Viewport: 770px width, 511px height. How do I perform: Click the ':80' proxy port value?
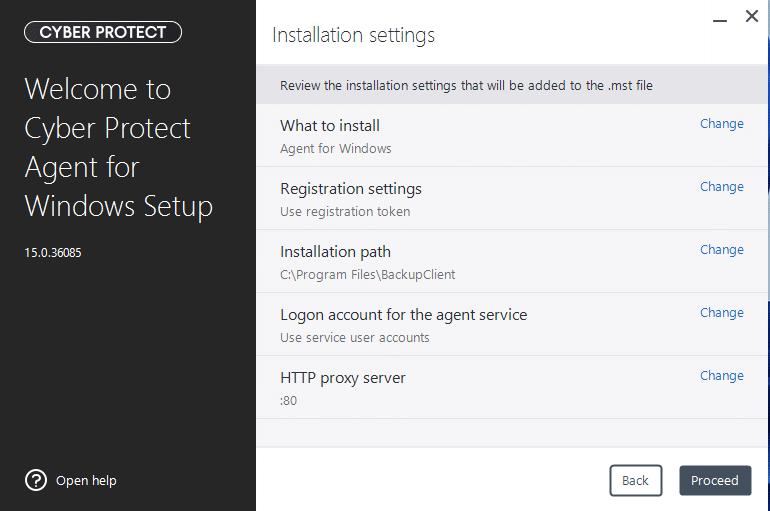click(288, 401)
